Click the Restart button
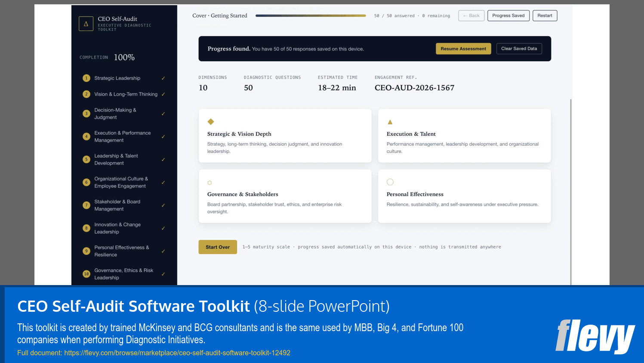This screenshot has width=644, height=363. point(545,16)
